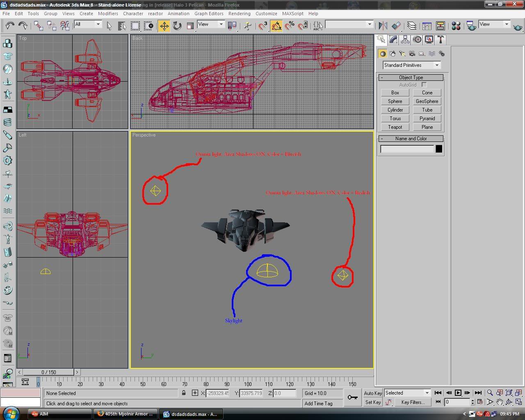Create a Box primitive
Image resolution: width=525 pixels, height=420 pixels.
point(395,93)
